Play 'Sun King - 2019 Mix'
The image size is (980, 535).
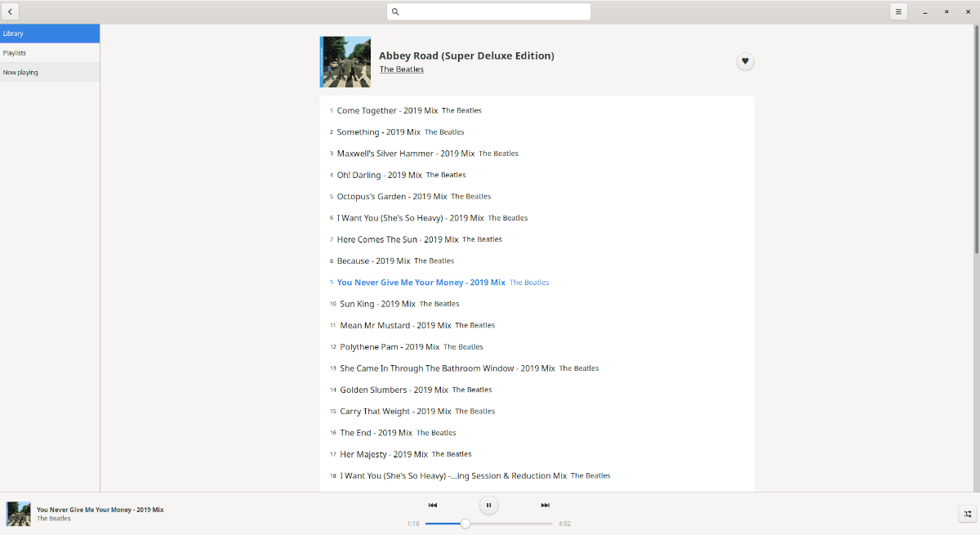[x=537, y=304]
